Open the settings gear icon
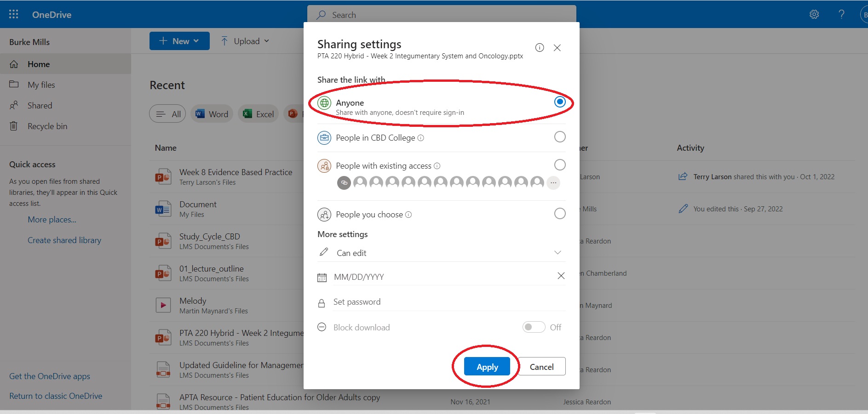Image resolution: width=868 pixels, height=414 pixels. (x=814, y=14)
